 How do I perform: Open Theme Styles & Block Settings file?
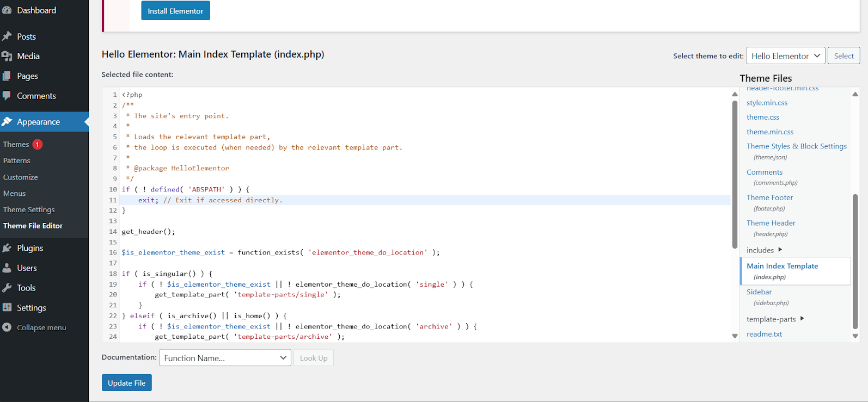pos(797,146)
